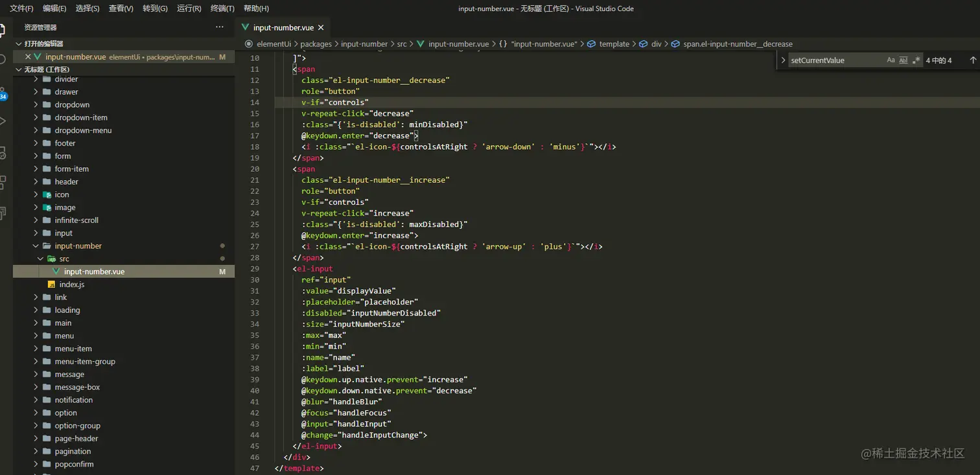Open the Run and Debug view
The height and width of the screenshot is (475, 980).
click(x=3, y=121)
